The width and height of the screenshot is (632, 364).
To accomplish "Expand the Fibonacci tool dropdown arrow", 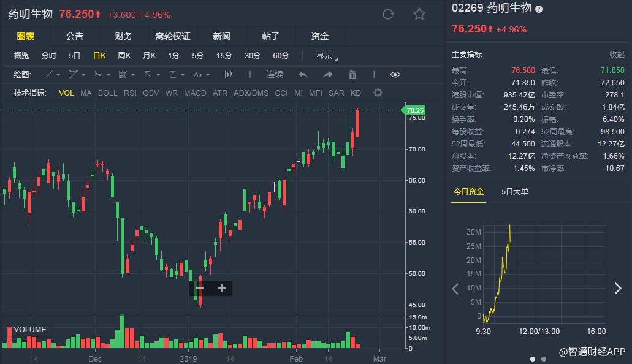I will [x=133, y=75].
